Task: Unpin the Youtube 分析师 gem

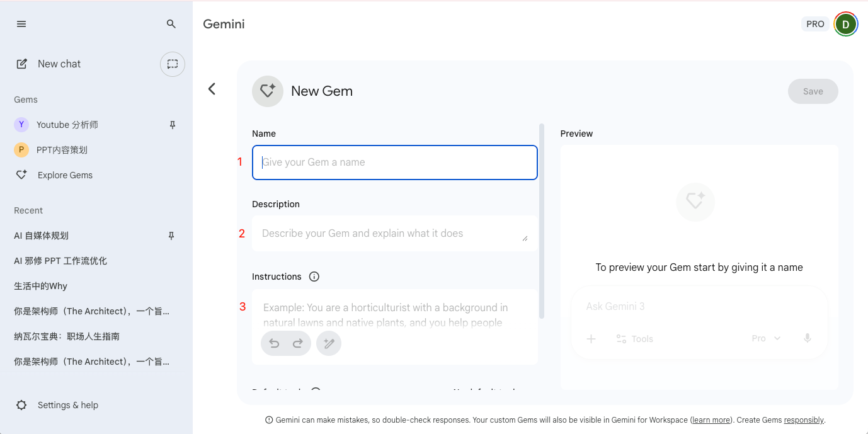Action: [x=172, y=125]
